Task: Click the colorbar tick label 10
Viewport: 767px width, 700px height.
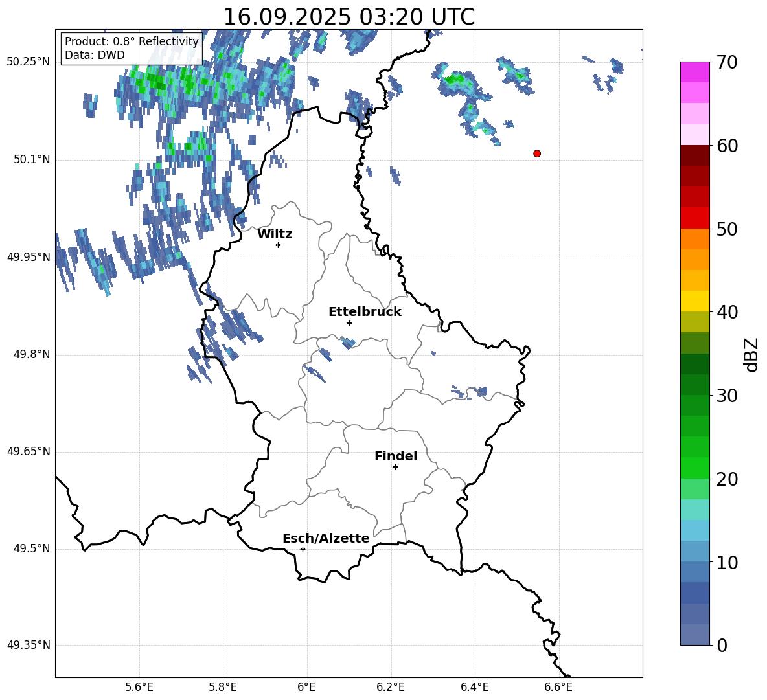Action: coord(727,563)
